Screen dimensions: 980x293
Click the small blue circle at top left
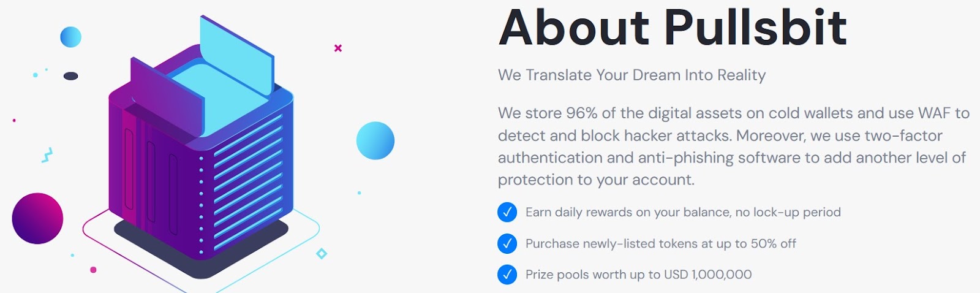click(x=70, y=37)
